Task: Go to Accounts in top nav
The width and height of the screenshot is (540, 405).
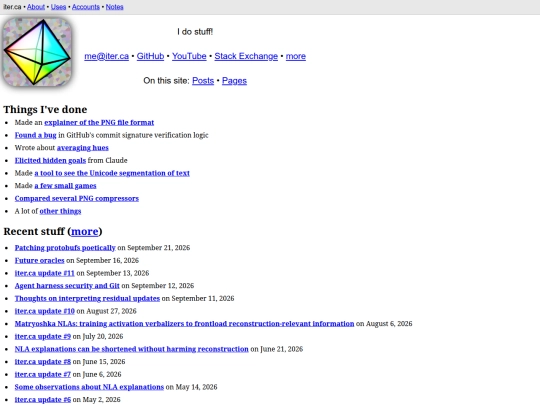Action: (86, 7)
